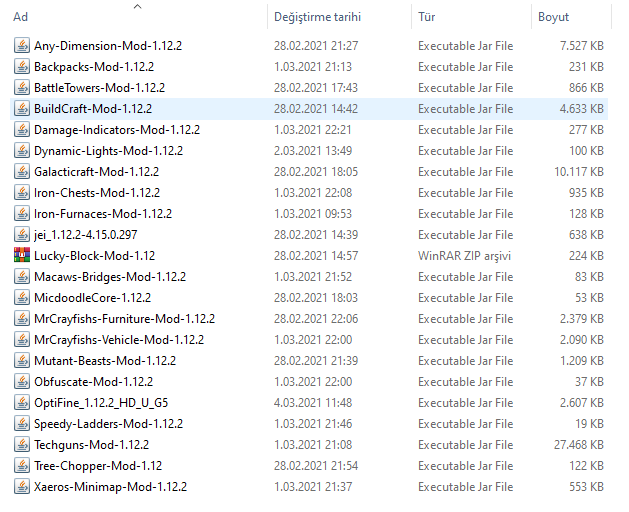Select file name Iron-Furnaces-Mod-1.12.2
Image resolution: width=629 pixels, height=512 pixels.
[103, 214]
